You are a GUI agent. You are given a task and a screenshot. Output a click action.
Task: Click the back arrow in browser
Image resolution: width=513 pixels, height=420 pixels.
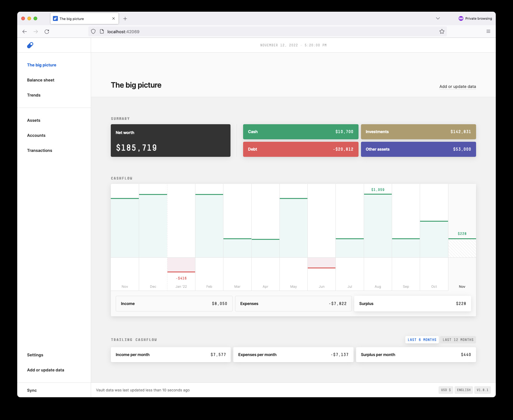point(25,32)
